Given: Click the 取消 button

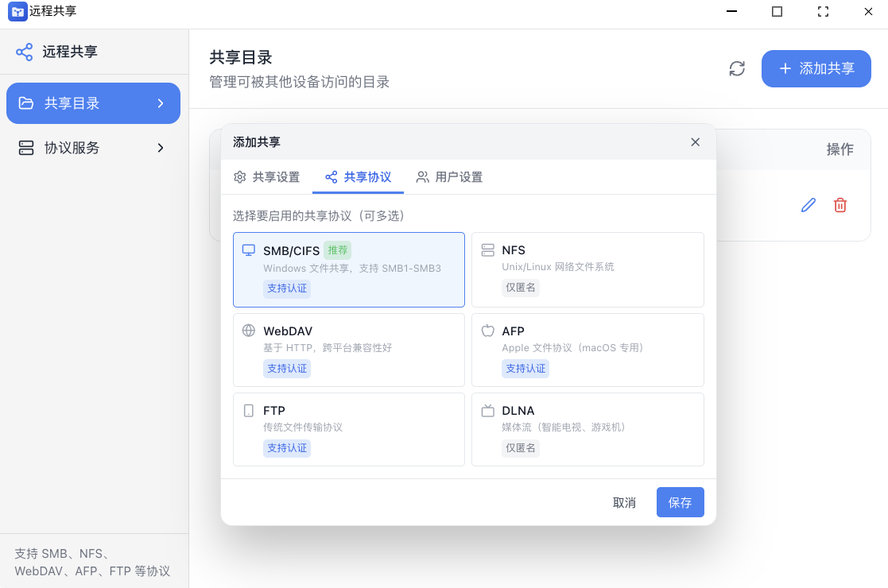Looking at the screenshot, I should pos(624,502).
